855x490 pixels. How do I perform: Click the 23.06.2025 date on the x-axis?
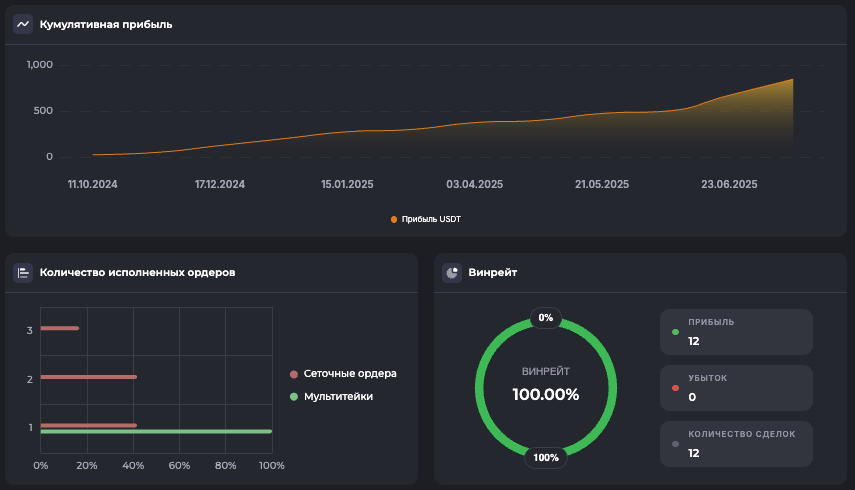point(729,185)
